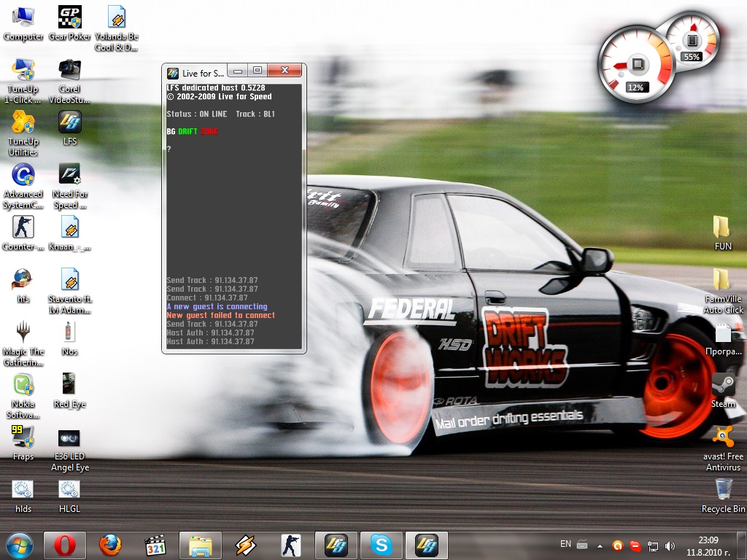747x560 pixels.
Task: Click 'New guest failed to connect' line
Action: (x=220, y=315)
